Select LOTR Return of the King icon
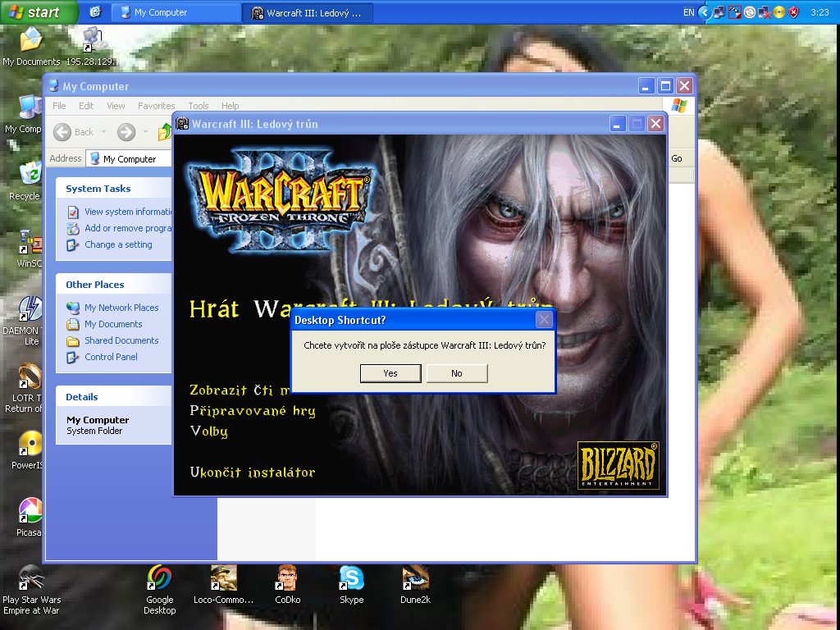This screenshot has width=840, height=630. 24,388
